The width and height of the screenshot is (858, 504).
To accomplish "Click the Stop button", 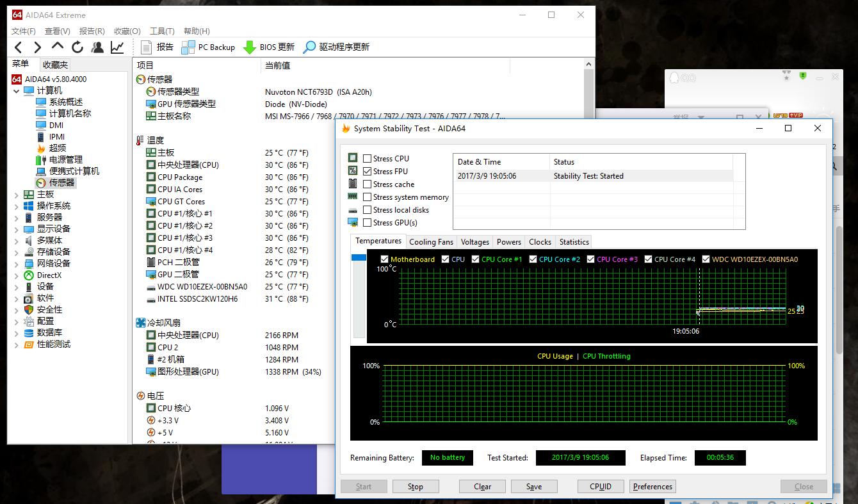I will click(416, 487).
